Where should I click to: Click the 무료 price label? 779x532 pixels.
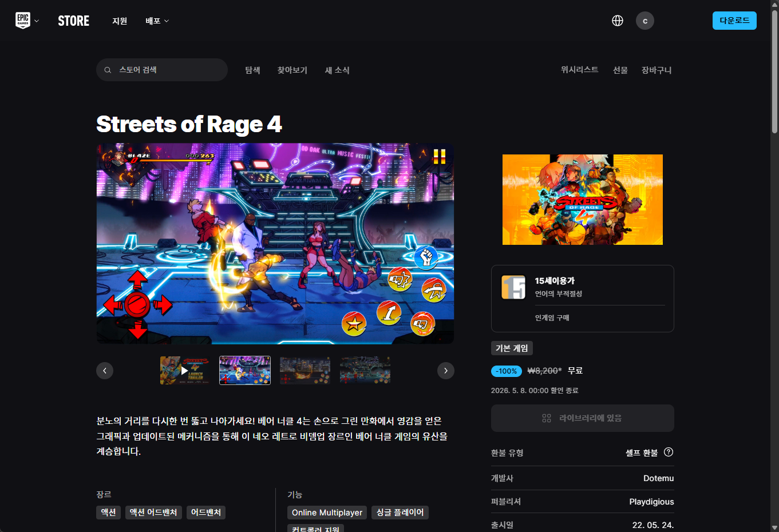[x=575, y=371]
